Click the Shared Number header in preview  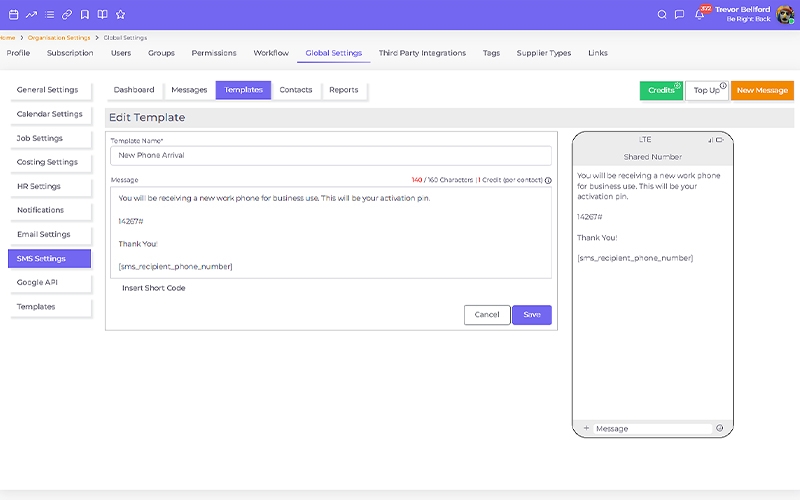[653, 157]
